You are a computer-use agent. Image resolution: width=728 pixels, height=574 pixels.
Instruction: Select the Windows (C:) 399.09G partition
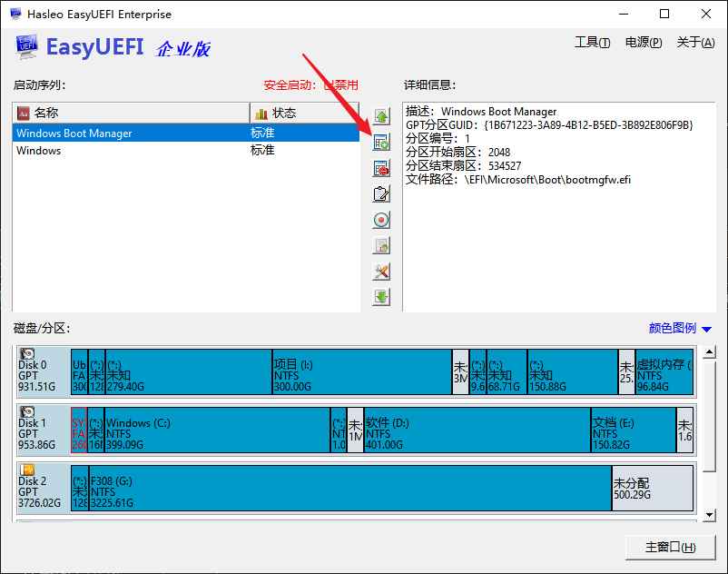[217, 430]
